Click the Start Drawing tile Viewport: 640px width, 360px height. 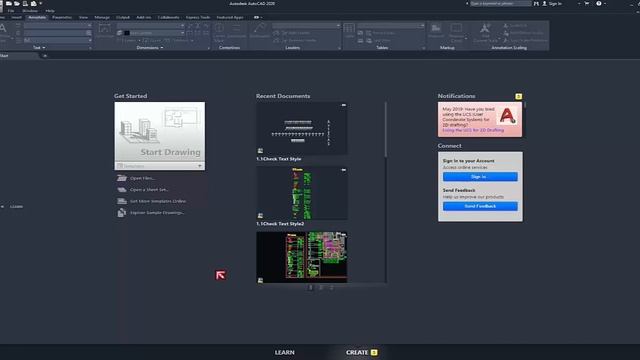[x=160, y=132]
